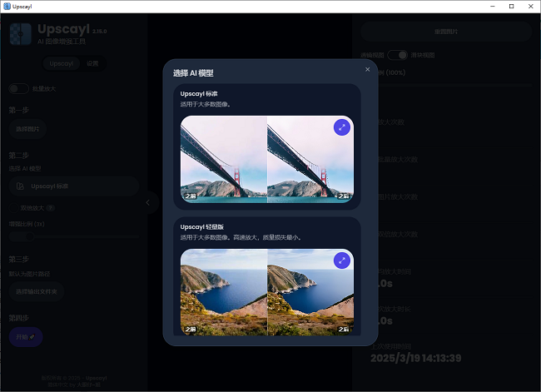Maximize the Upscayl window
This screenshot has width=541, height=392.
511,6
